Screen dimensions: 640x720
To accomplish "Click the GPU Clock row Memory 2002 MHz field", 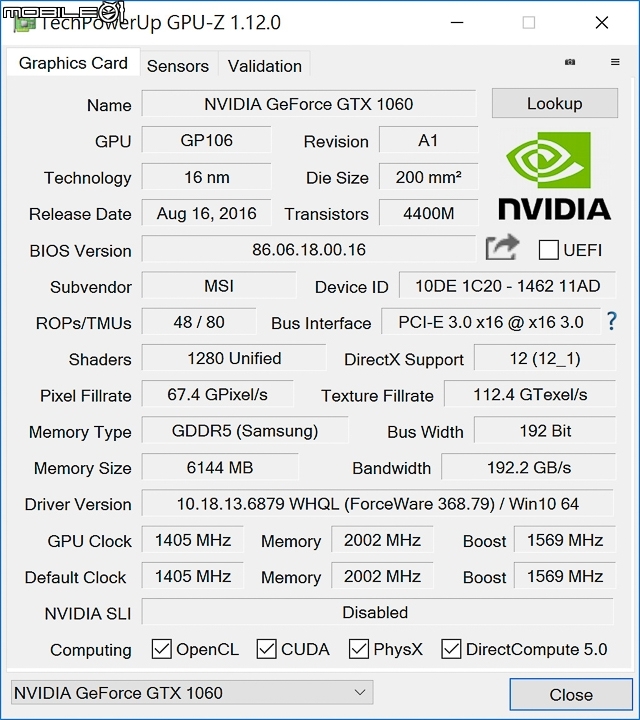I will [382, 540].
